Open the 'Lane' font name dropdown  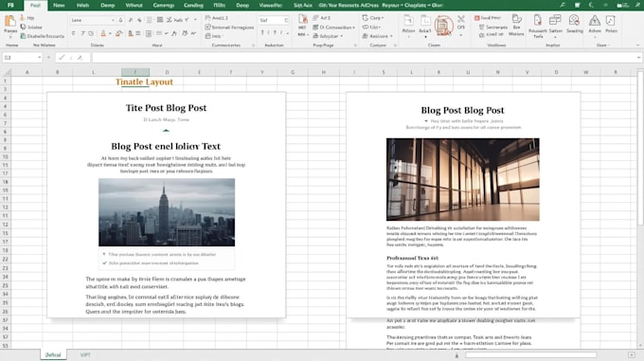[113, 20]
